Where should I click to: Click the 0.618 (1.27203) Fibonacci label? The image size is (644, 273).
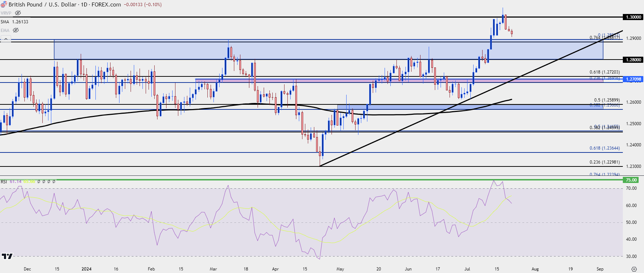click(605, 72)
